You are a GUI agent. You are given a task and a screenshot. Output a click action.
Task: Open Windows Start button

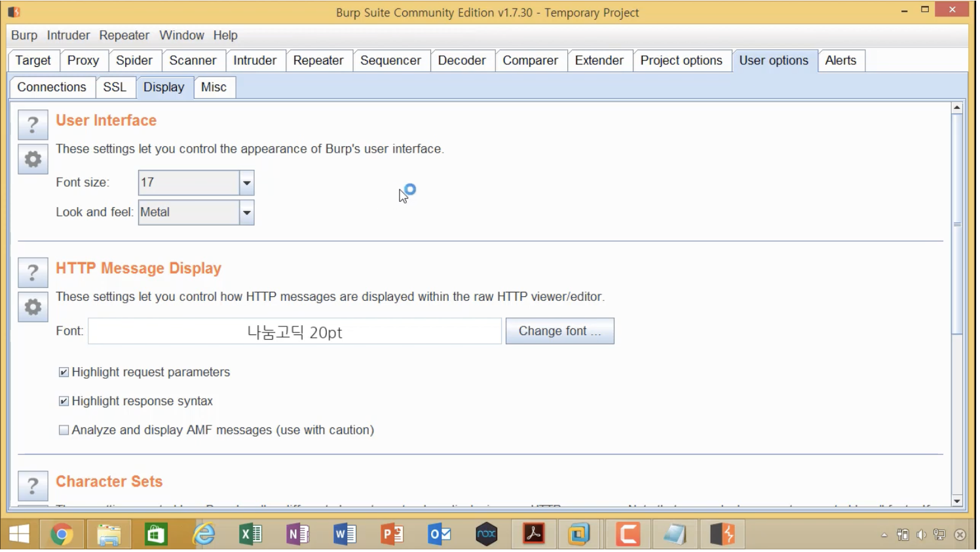(19, 535)
